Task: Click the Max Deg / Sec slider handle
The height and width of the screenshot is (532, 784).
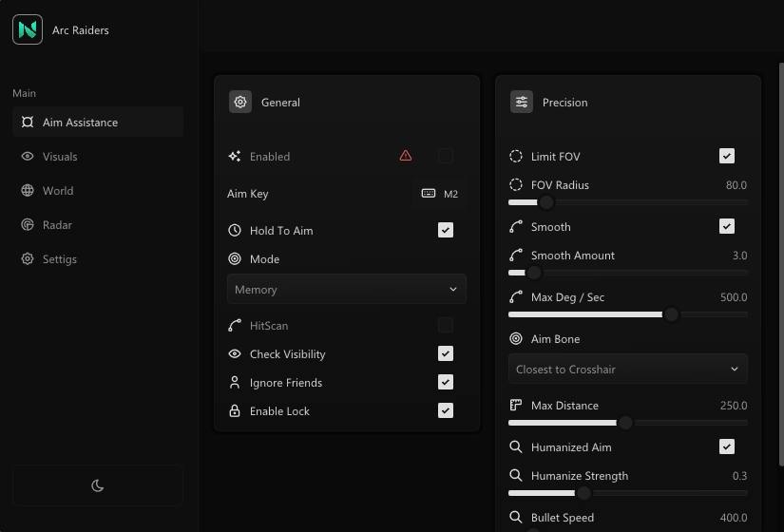Action: tap(671, 314)
